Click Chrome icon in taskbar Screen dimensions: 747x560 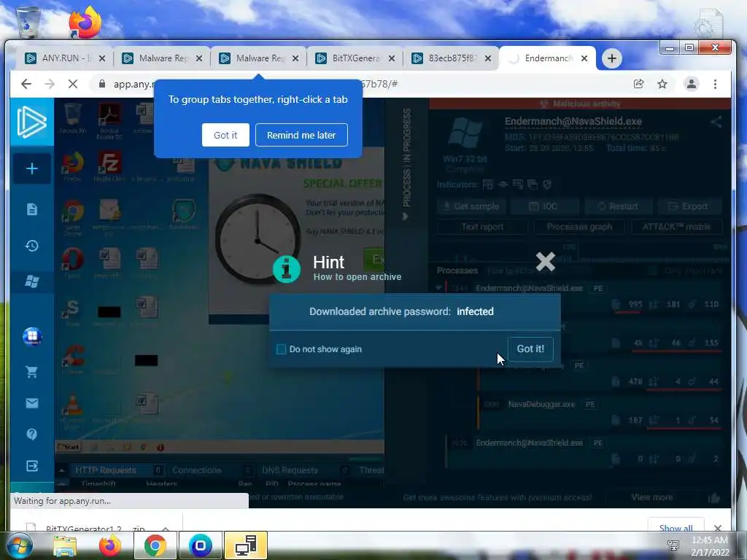pos(155,545)
